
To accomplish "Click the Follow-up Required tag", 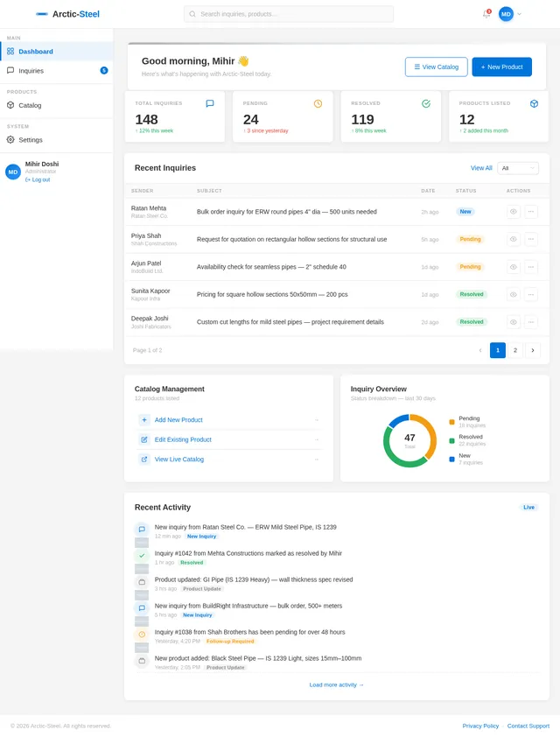I will pyautogui.click(x=230, y=641).
